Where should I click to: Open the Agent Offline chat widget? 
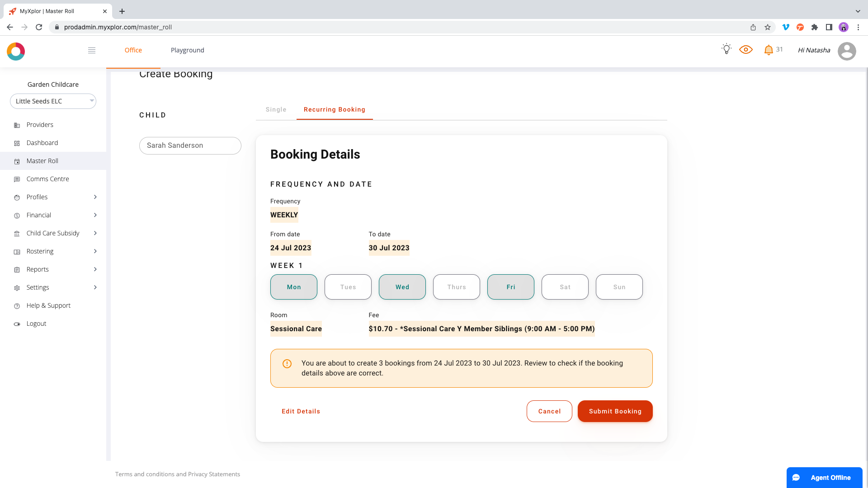pyautogui.click(x=824, y=478)
